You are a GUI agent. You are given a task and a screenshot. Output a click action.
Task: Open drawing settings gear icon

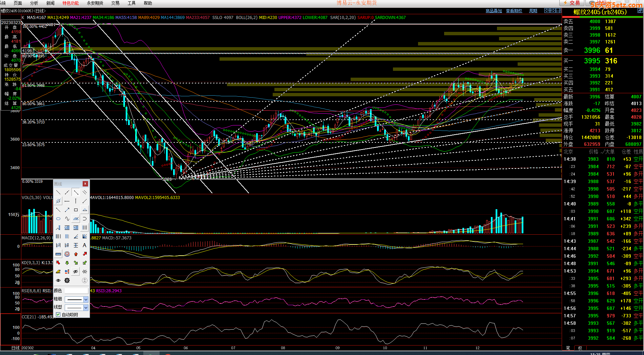[67, 280]
